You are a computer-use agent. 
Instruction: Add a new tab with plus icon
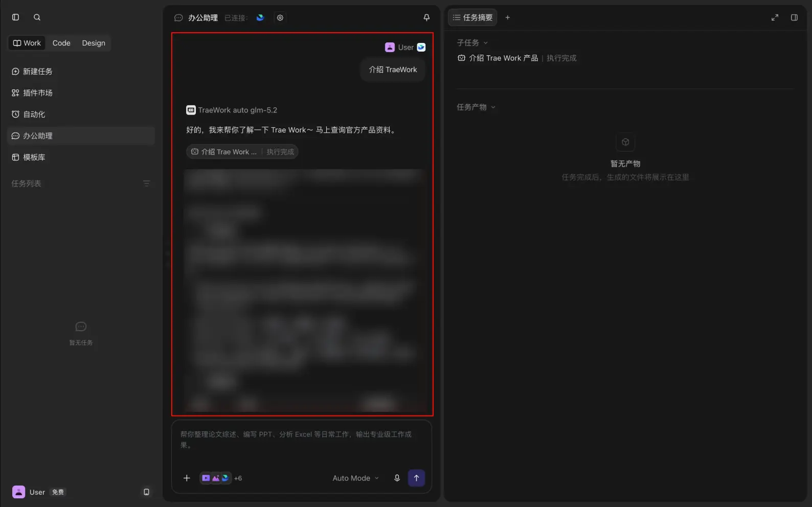[508, 17]
